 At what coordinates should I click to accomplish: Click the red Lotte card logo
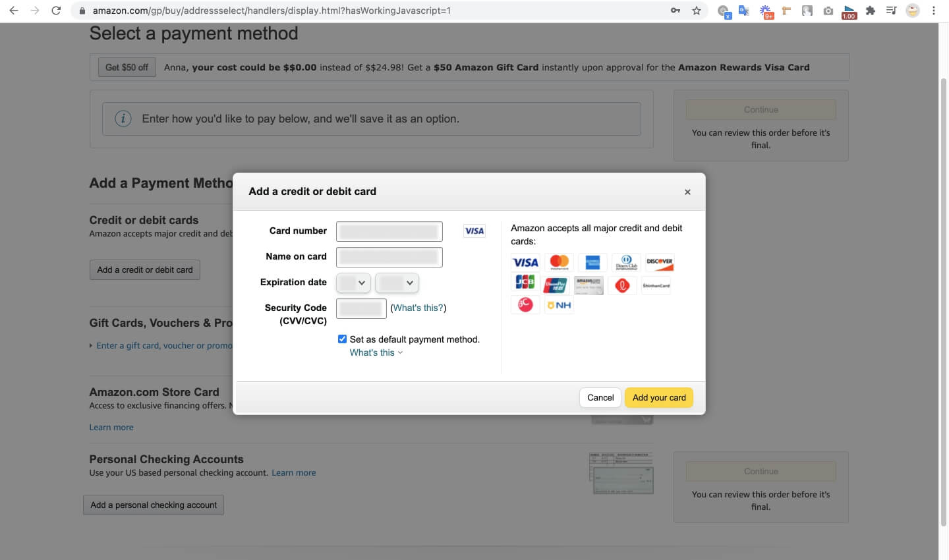click(x=623, y=285)
